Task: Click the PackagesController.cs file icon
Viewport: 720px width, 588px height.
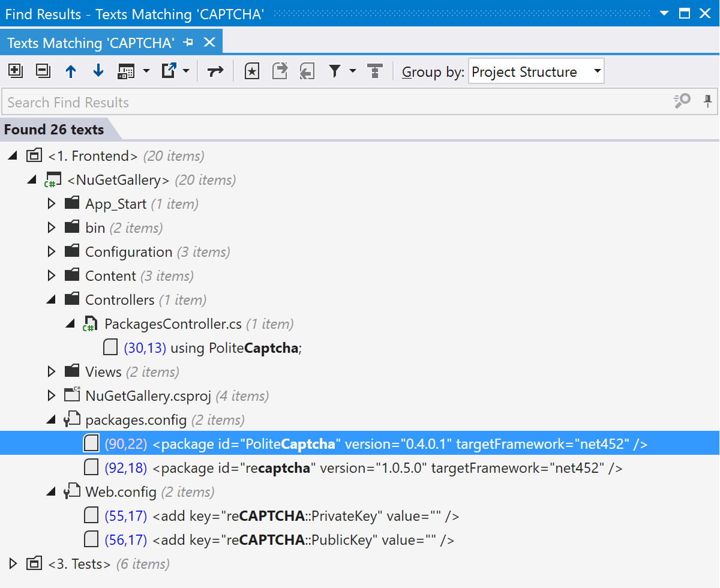Action: 89,324
